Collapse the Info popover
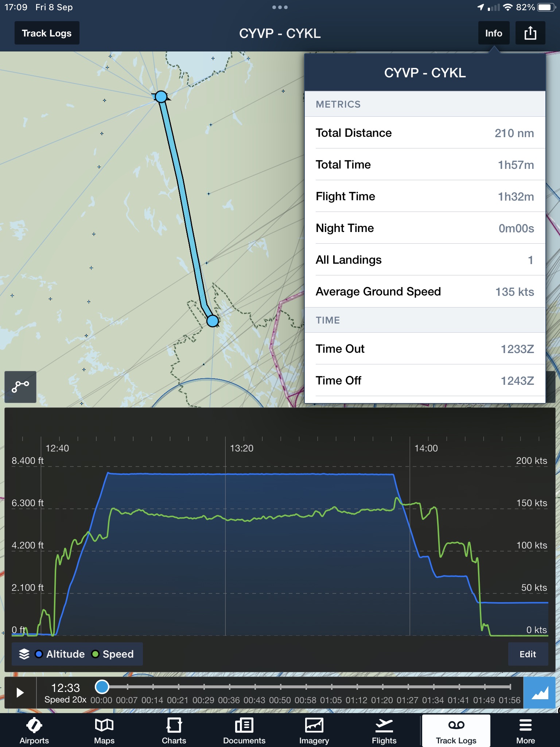The width and height of the screenshot is (560, 747). click(494, 33)
